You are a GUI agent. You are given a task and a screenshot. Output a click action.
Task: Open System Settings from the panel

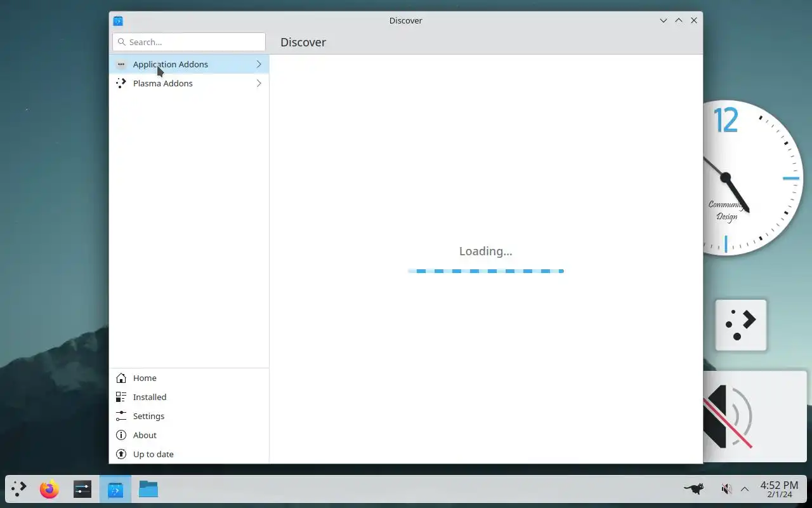tap(82, 489)
